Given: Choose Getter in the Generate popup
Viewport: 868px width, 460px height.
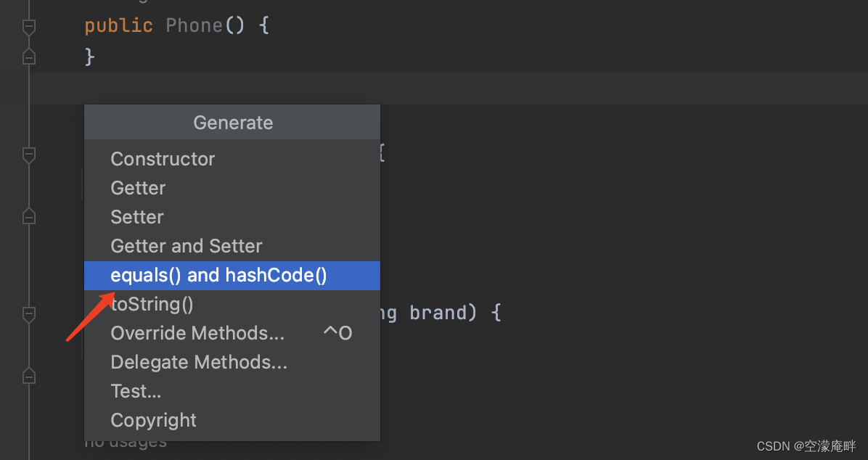Looking at the screenshot, I should click(138, 188).
